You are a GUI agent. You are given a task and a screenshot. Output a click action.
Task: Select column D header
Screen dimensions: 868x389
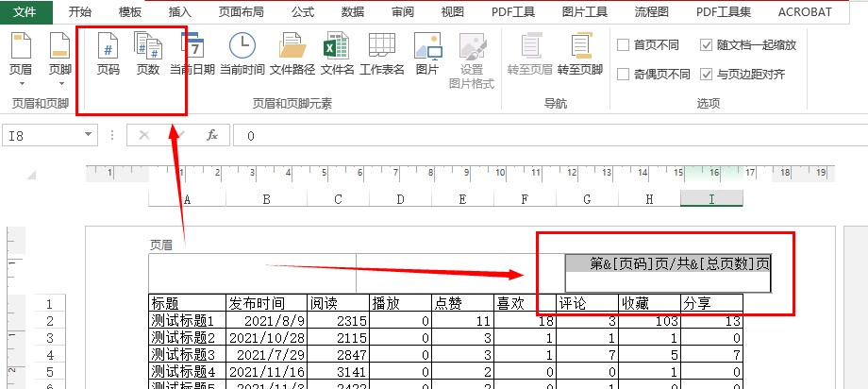click(x=400, y=199)
